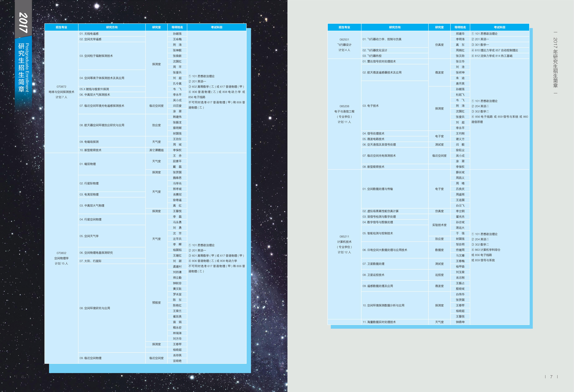Click the 实验技术室 lab cell
574x392 pixels.
(x=439, y=225)
